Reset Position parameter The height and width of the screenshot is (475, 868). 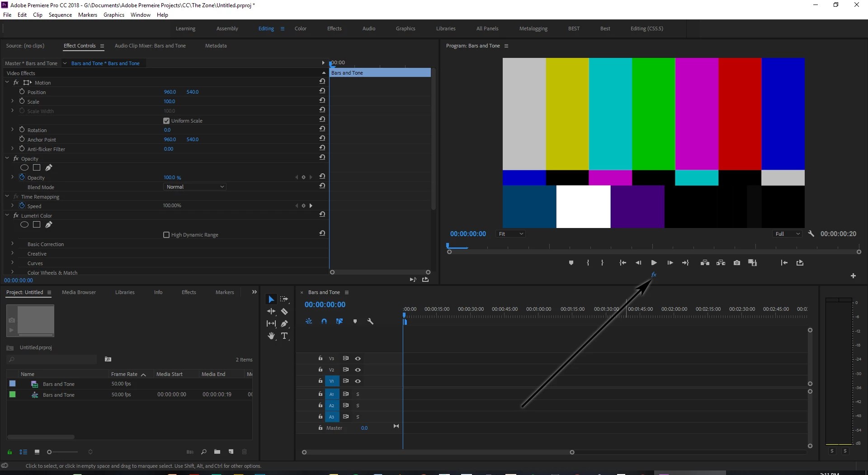[x=322, y=90]
